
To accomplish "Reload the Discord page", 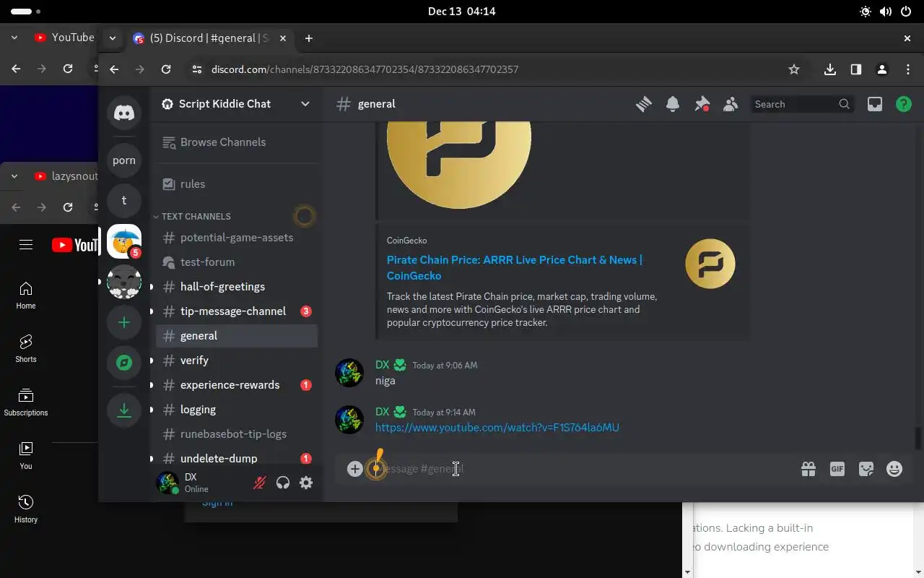I will (166, 69).
